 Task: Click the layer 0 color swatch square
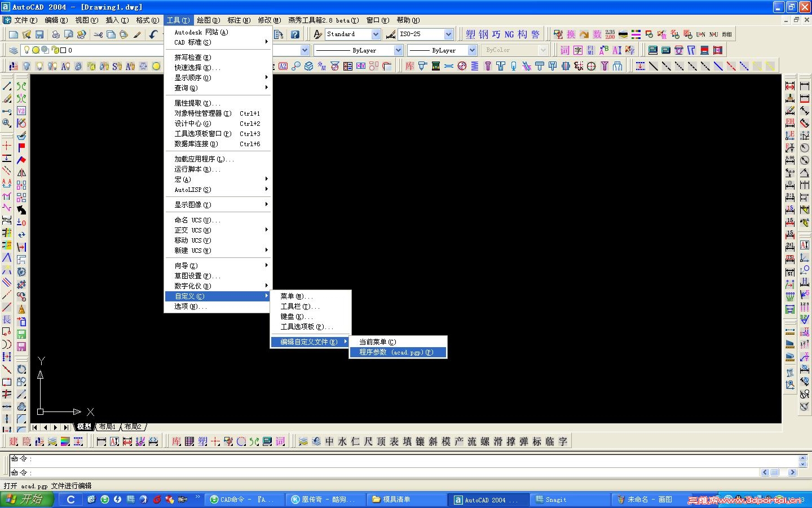[x=63, y=50]
